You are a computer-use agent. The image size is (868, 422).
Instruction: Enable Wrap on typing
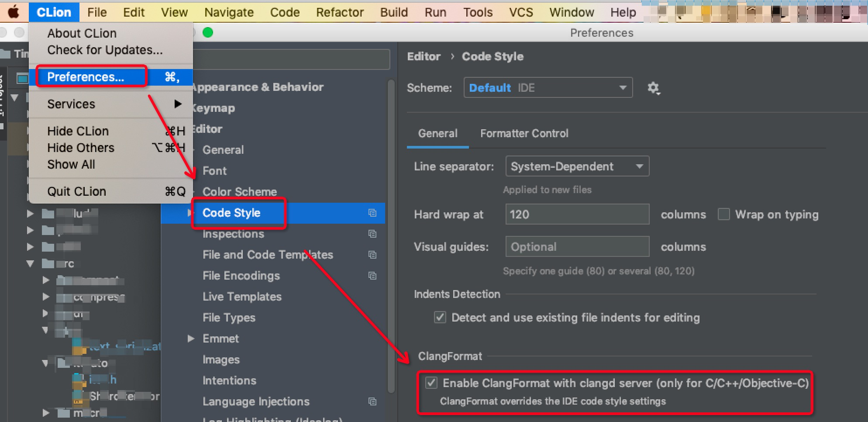tap(723, 214)
